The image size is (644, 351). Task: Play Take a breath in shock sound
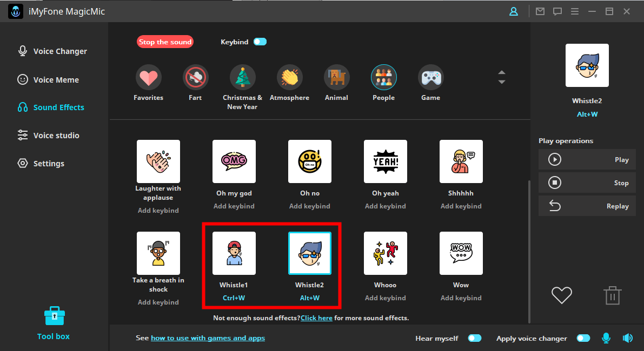(158, 253)
